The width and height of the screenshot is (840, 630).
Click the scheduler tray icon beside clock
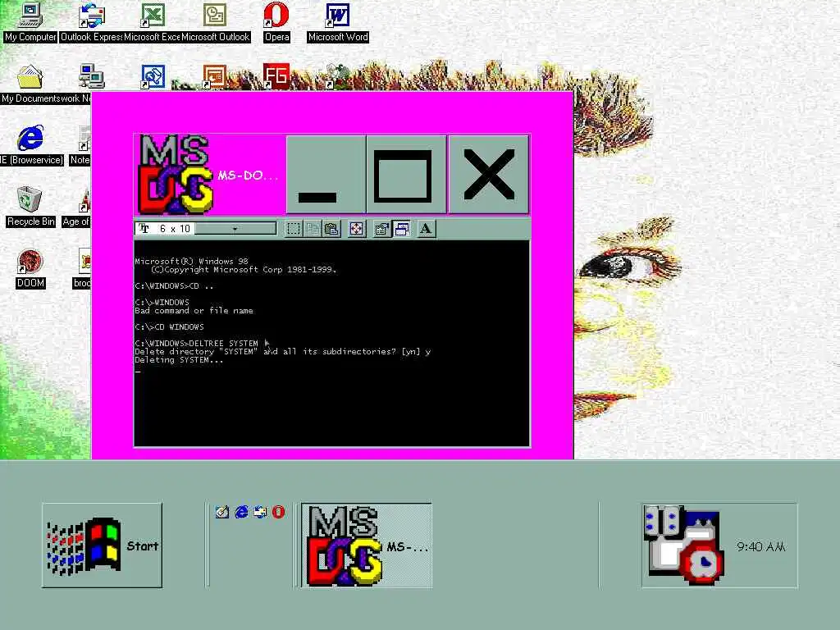point(683,545)
